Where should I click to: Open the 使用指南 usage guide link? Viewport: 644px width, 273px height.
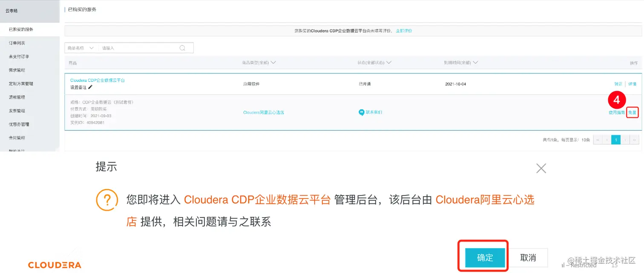[x=617, y=113]
